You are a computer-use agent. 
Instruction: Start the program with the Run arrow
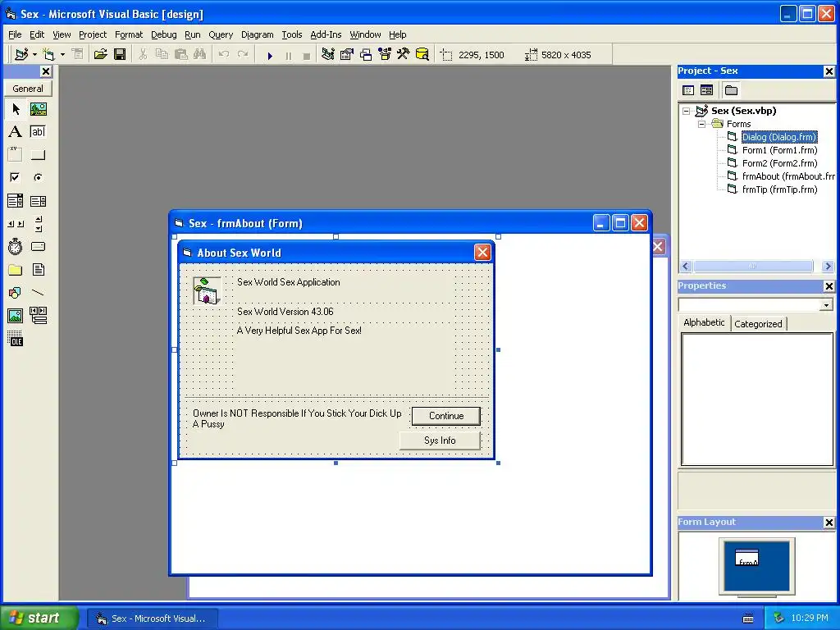(x=270, y=55)
